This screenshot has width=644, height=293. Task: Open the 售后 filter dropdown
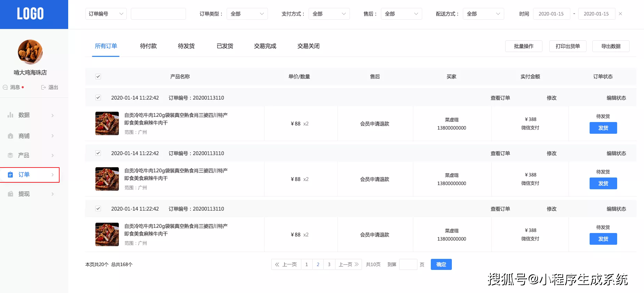tap(402, 14)
